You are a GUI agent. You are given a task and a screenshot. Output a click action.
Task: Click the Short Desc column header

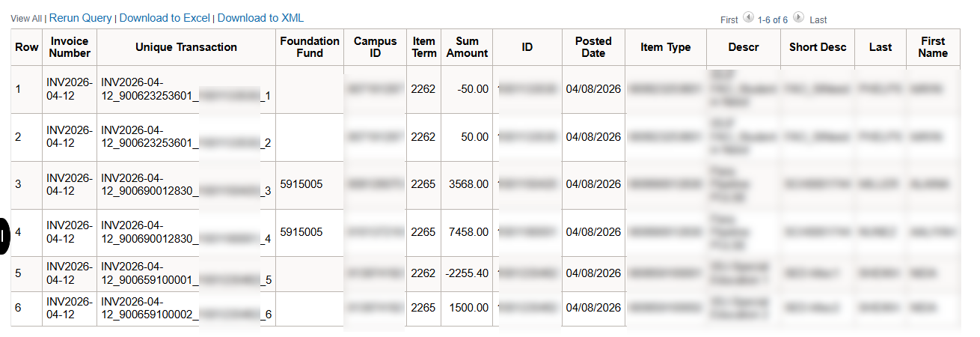(818, 47)
